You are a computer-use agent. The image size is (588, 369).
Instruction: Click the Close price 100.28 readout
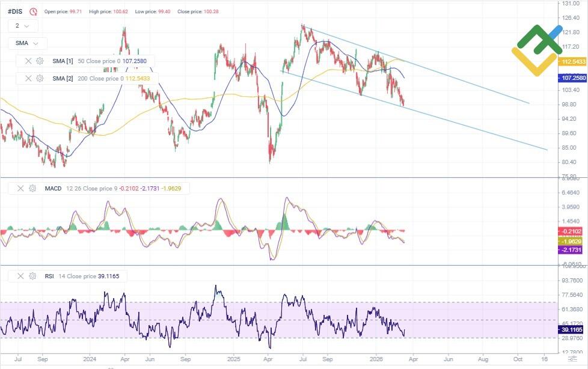(x=198, y=11)
